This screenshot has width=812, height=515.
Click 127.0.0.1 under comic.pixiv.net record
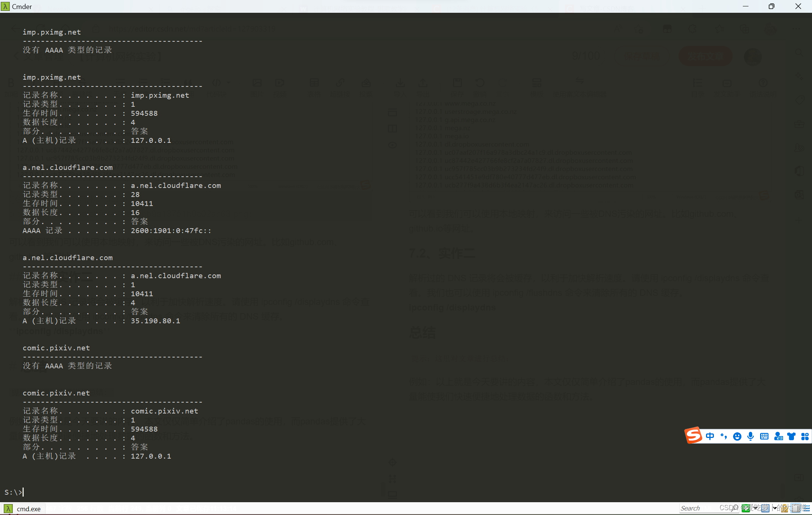151,456
